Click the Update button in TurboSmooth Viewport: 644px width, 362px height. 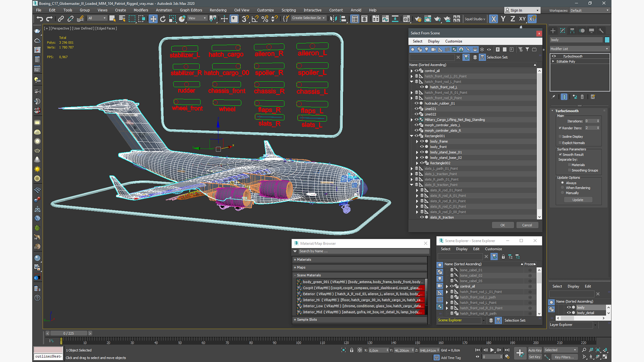(x=578, y=200)
